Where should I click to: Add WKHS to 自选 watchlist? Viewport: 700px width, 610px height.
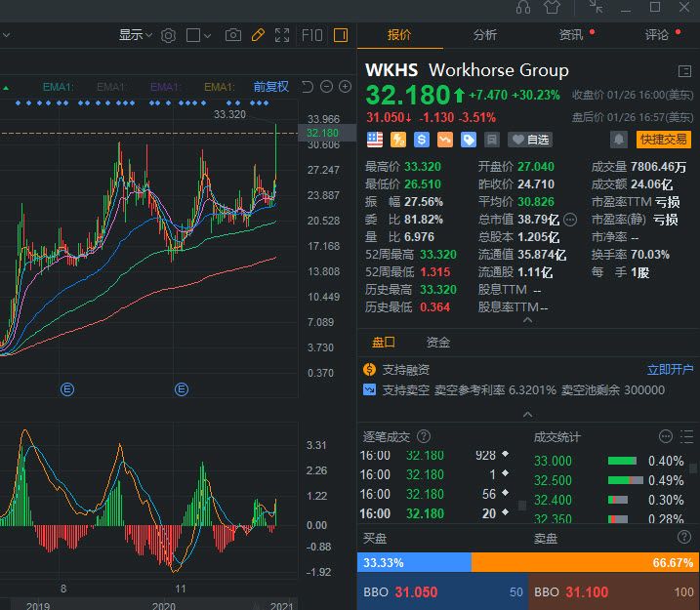coord(530,140)
